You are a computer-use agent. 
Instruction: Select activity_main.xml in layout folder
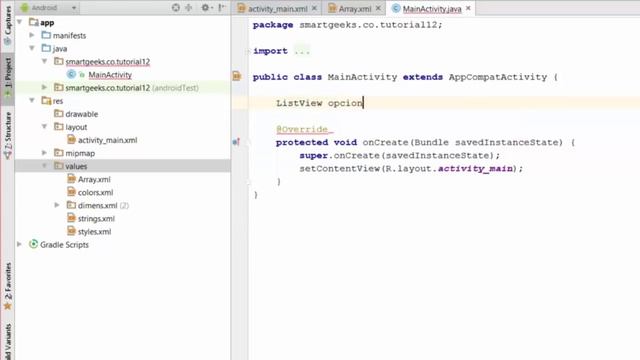pos(107,140)
